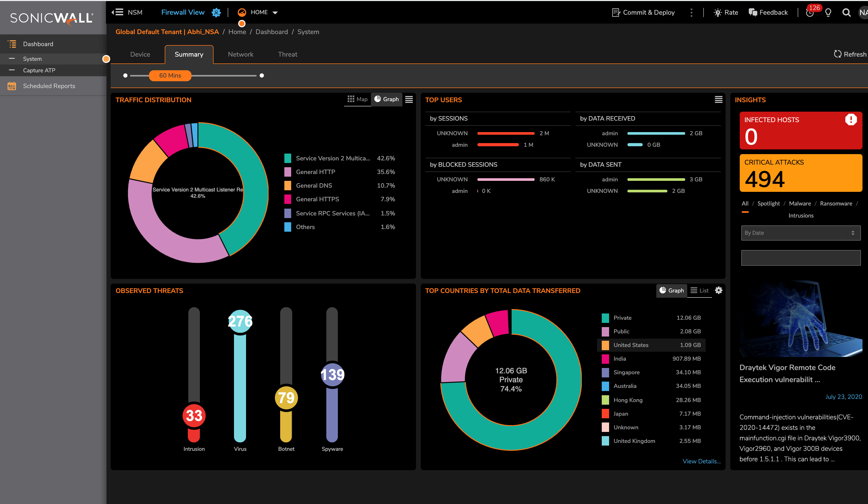Select the Intrusions insights filter

[x=801, y=215]
